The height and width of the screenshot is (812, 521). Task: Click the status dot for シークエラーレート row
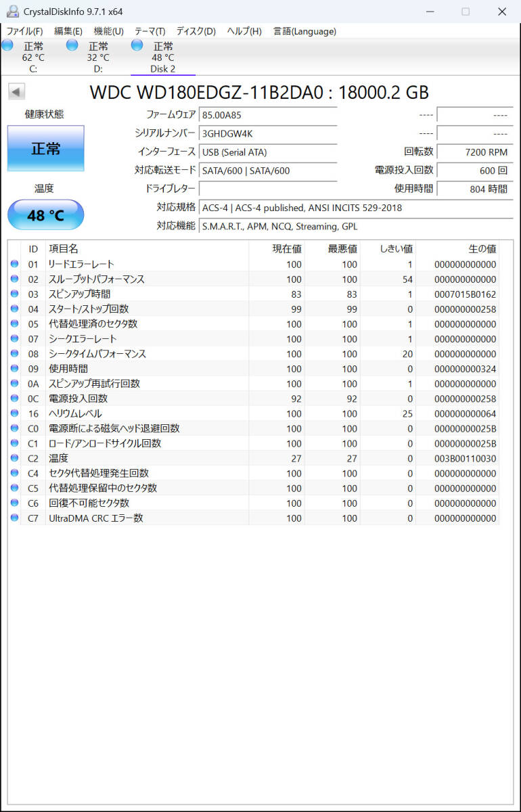(x=15, y=338)
